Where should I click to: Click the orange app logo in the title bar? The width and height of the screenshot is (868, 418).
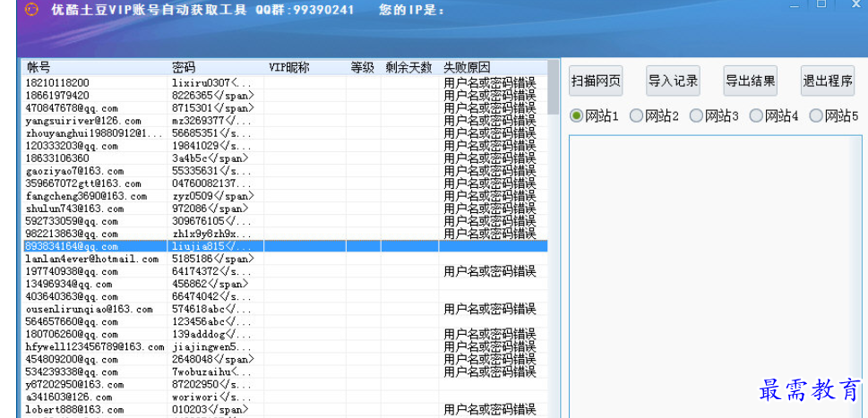pos(31,10)
